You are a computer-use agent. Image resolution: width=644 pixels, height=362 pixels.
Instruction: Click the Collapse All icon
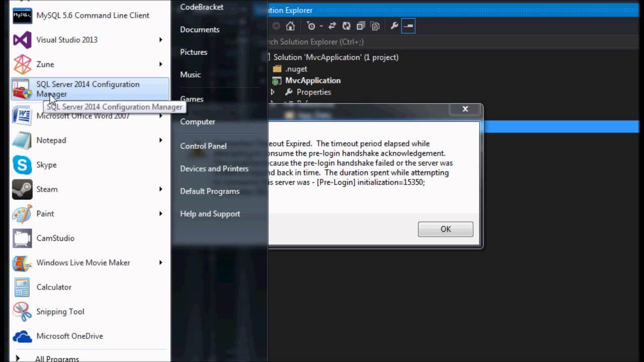(361, 26)
